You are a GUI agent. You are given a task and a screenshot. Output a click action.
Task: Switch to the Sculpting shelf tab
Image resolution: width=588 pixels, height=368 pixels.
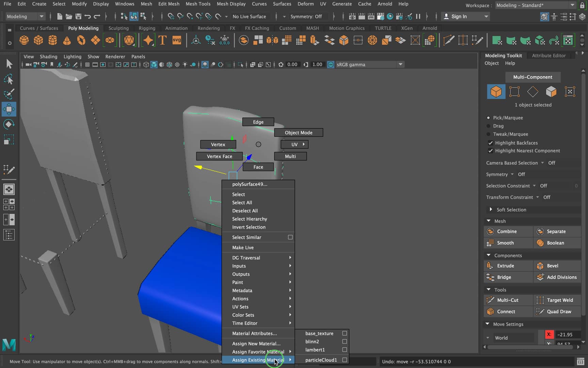(x=118, y=28)
